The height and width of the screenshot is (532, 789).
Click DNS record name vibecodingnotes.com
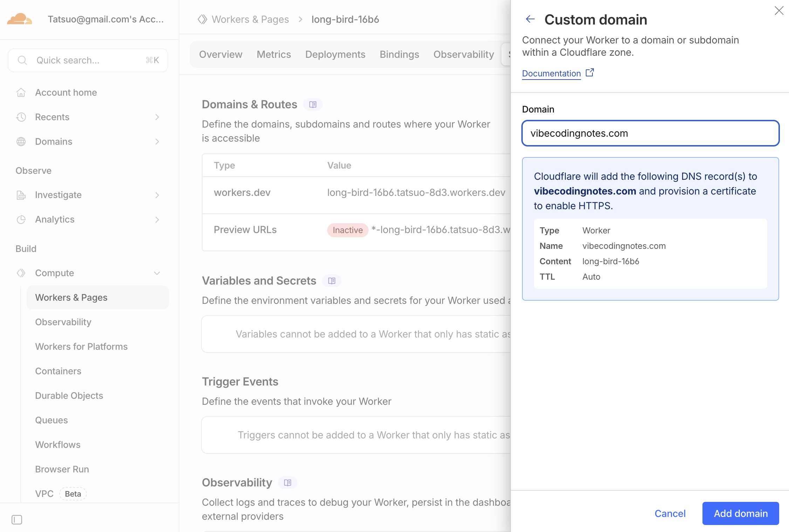point(624,246)
